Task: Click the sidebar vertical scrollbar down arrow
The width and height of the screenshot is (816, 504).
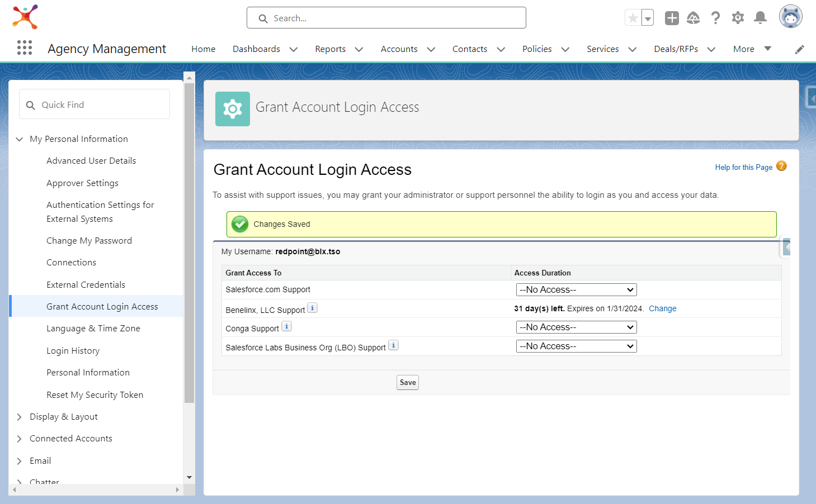Action: pyautogui.click(x=189, y=477)
